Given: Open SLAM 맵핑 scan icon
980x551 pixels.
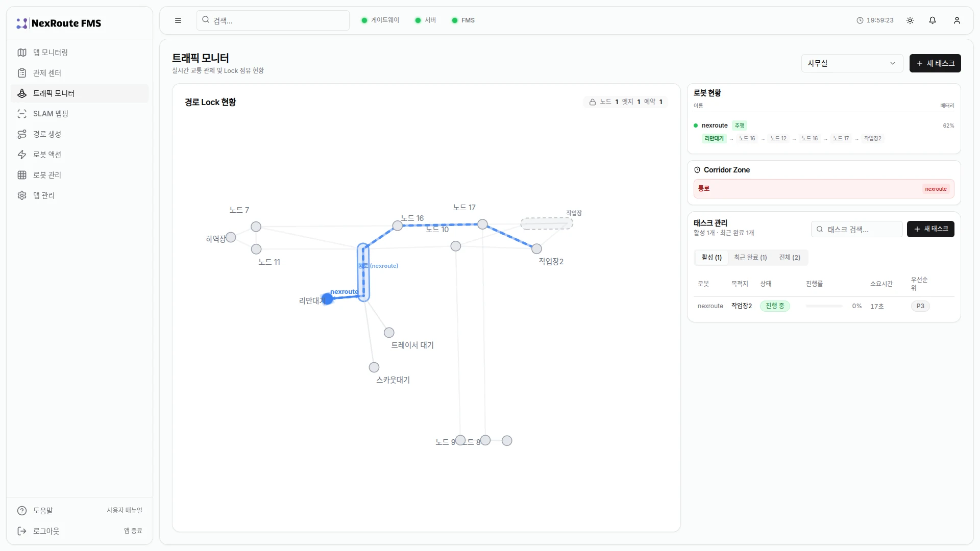Looking at the screenshot, I should pos(22,114).
